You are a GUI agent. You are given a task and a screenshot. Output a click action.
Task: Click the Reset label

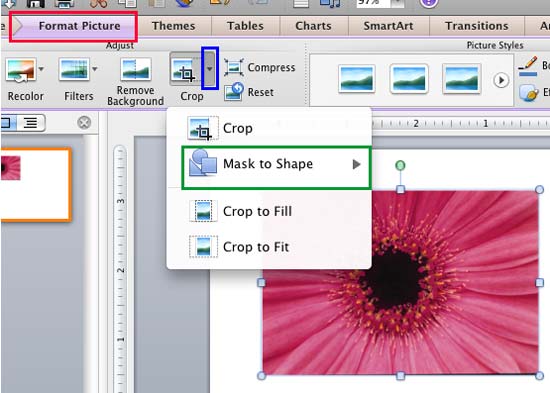[x=260, y=92]
